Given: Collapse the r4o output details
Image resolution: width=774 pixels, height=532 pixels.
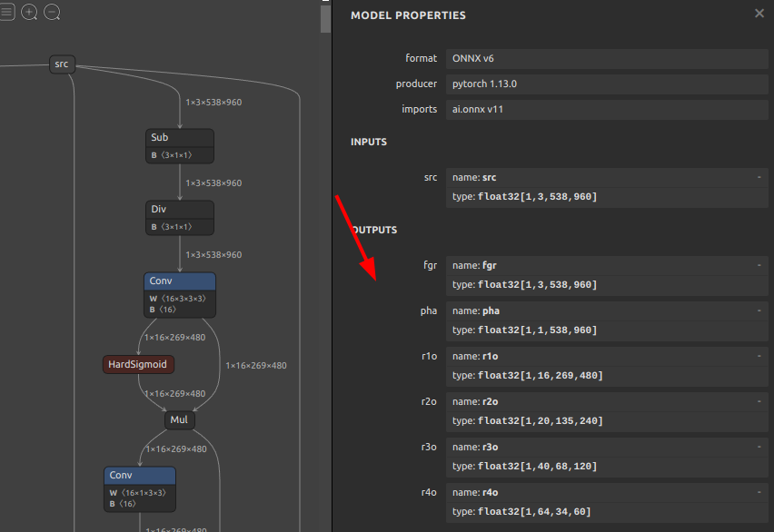Looking at the screenshot, I should click(x=759, y=492).
